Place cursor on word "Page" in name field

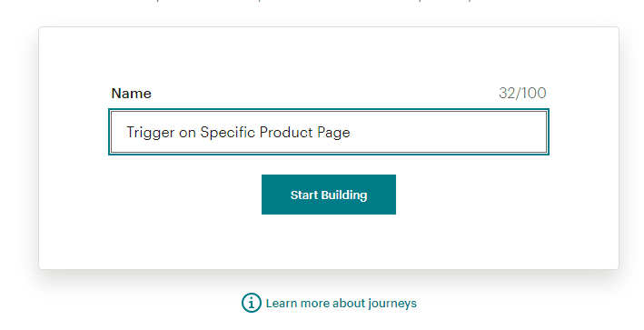[x=333, y=133]
